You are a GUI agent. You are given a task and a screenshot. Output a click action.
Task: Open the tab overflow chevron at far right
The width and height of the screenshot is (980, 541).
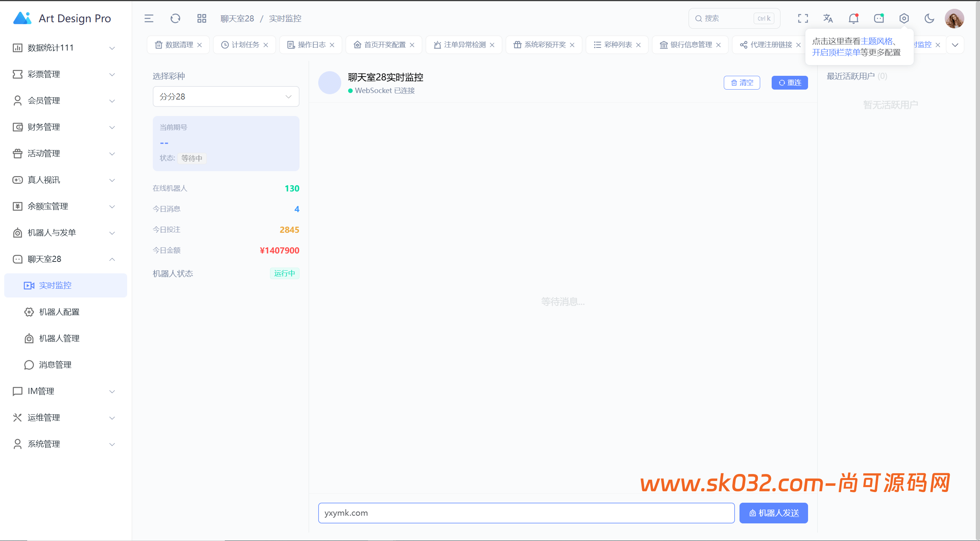[x=955, y=45]
